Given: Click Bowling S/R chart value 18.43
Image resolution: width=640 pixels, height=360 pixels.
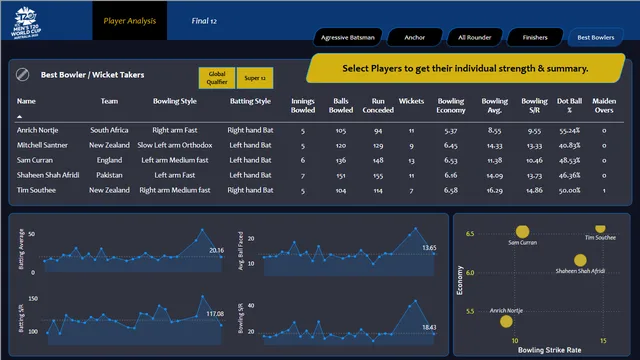Looking at the screenshot, I should tap(429, 327).
